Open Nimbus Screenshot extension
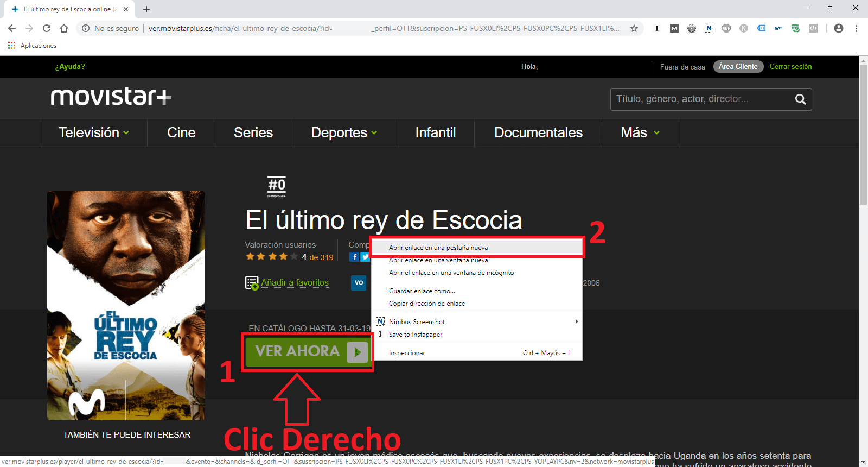 709,28
